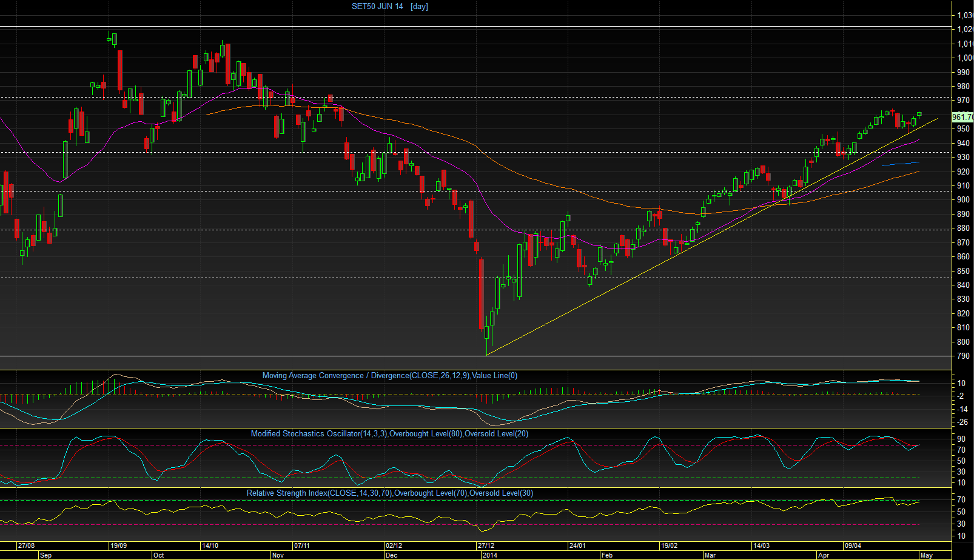Click the 880 price axis label
Screen dimensions: 974x560
[x=963, y=228]
